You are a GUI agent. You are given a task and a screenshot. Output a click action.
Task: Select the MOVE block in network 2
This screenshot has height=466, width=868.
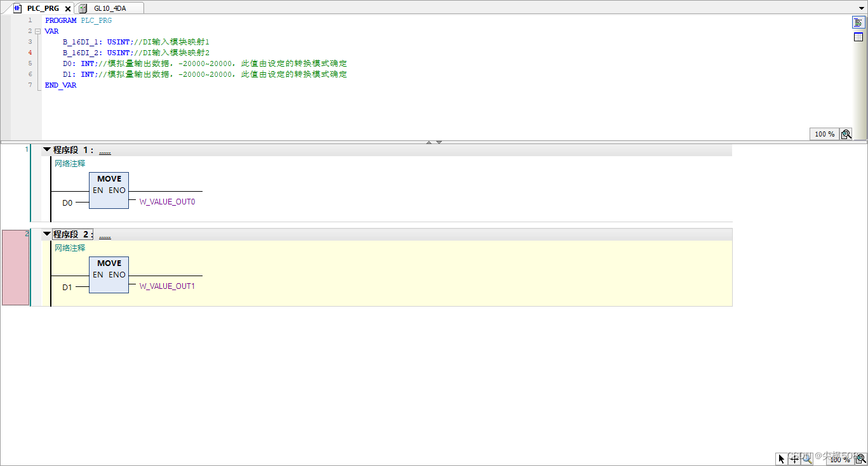click(109, 275)
